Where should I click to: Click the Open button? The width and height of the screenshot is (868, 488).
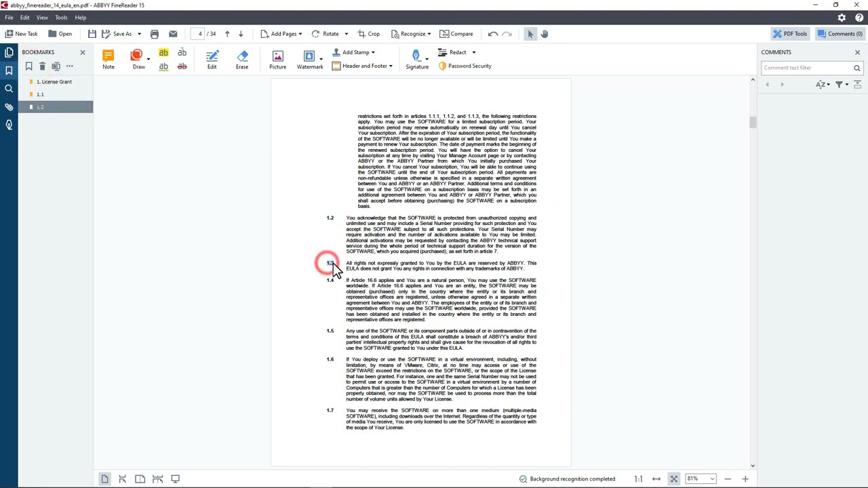click(60, 34)
